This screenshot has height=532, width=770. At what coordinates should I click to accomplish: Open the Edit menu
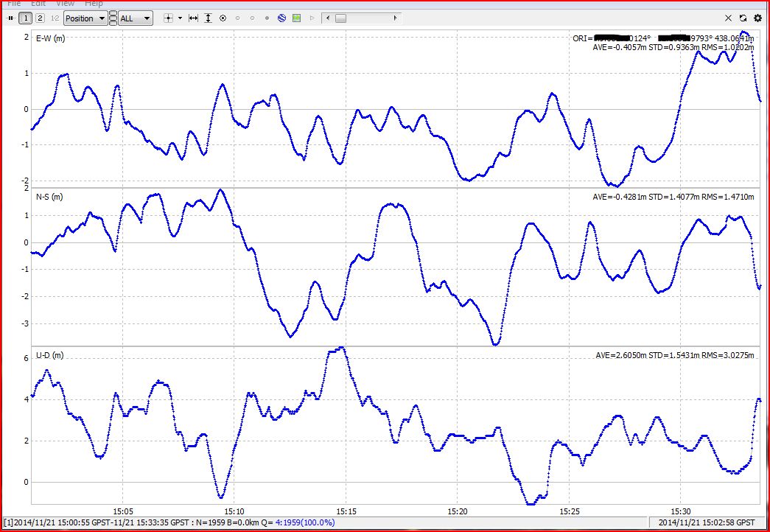[x=38, y=4]
